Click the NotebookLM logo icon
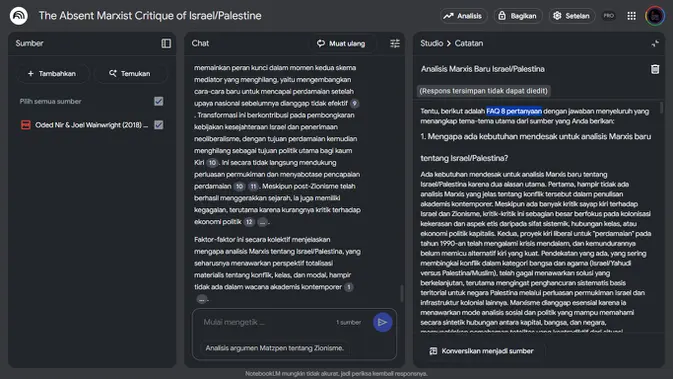Image resolution: width=673 pixels, height=379 pixels. point(18,16)
